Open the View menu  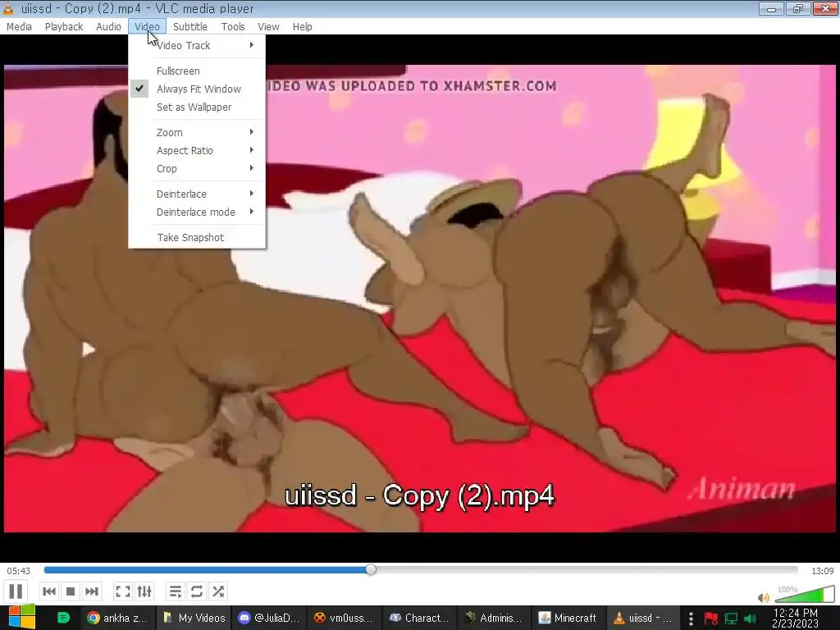pyautogui.click(x=268, y=27)
